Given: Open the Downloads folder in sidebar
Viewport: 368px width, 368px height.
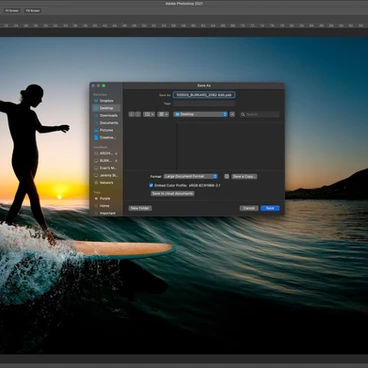Looking at the screenshot, I should tap(106, 115).
